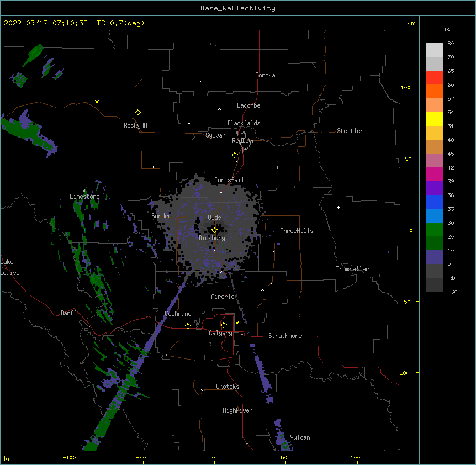This screenshot has width=476, height=465.
Task: Click the yellow V marker northwest of RockyMH
Action: [97, 102]
